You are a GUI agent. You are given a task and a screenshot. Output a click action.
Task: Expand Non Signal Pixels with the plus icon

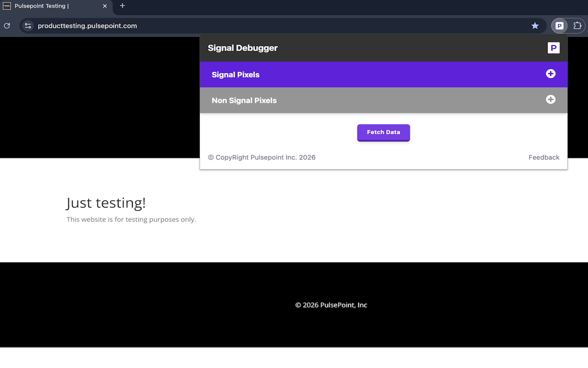tap(550, 100)
